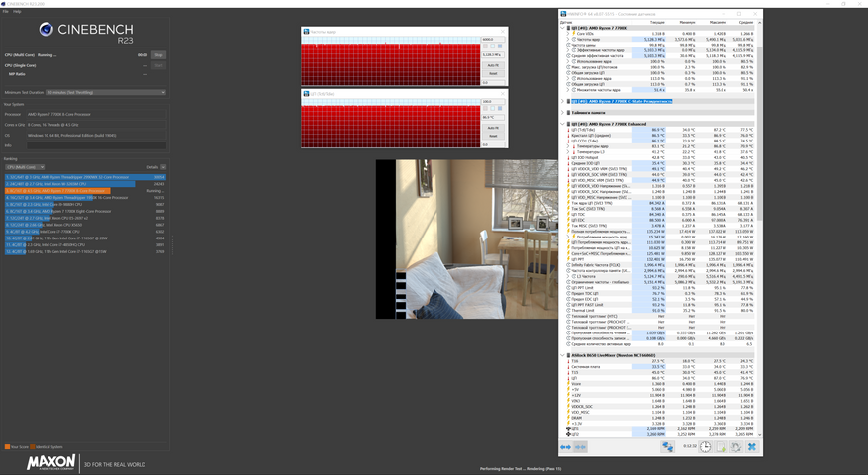
Task: Click Auto Fit in Частоты ядер graph window
Action: tap(493, 65)
